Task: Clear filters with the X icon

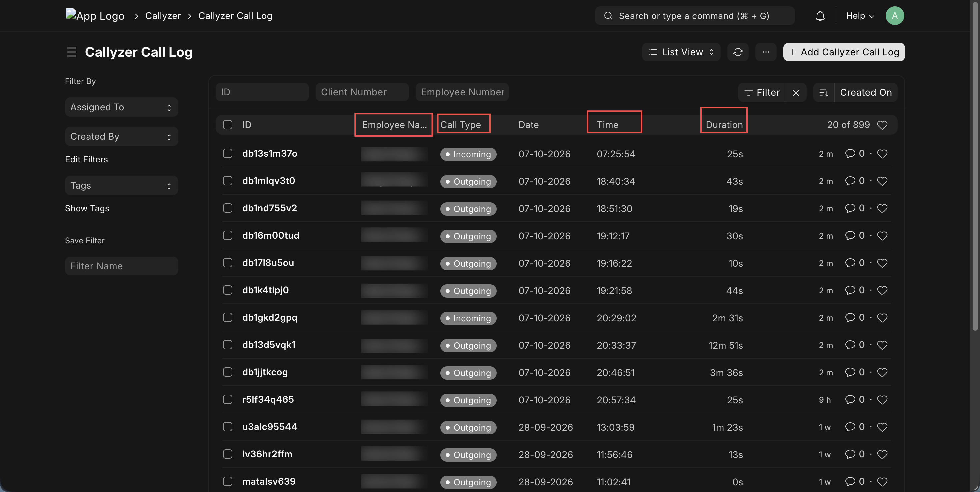Action: click(795, 92)
